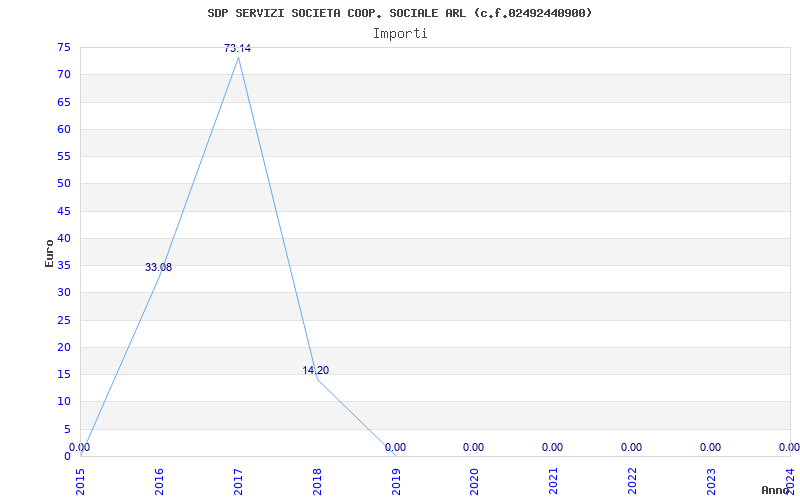Viewport: 800px width, 500px height.
Task: Click y-axis tick value 50
Action: tap(64, 184)
